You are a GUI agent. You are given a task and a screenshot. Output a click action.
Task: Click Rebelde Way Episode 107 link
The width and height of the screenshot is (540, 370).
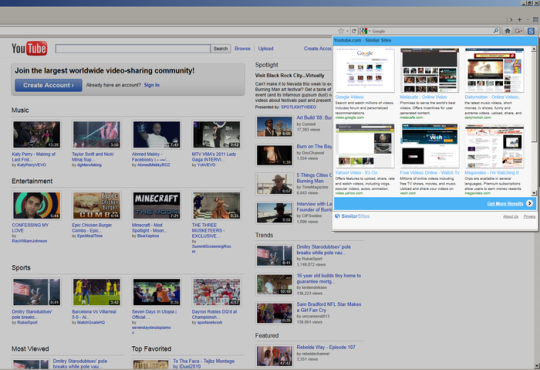[326, 347]
